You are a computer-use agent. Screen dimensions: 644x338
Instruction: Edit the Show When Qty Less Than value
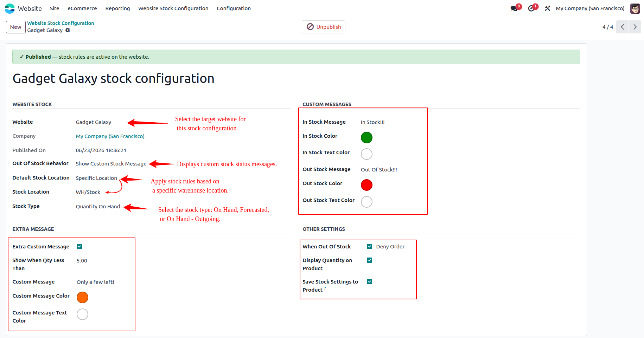[82, 261]
